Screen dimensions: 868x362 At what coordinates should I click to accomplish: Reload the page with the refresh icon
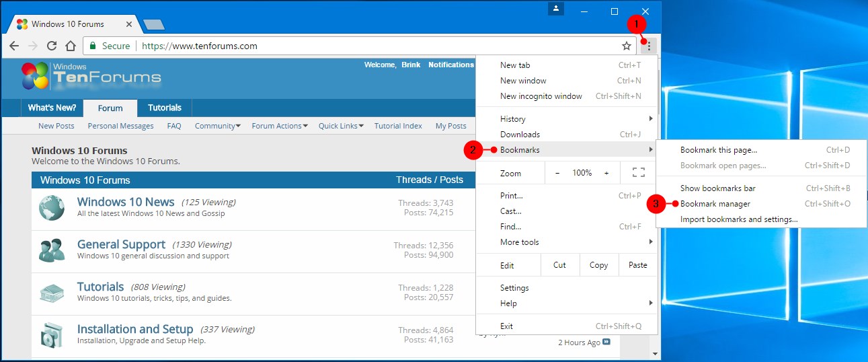(x=51, y=46)
